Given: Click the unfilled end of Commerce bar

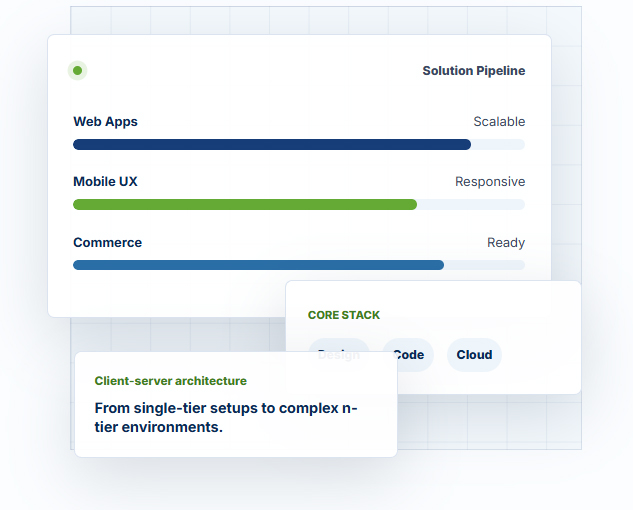Looking at the screenshot, I should pyautogui.click(x=484, y=265).
